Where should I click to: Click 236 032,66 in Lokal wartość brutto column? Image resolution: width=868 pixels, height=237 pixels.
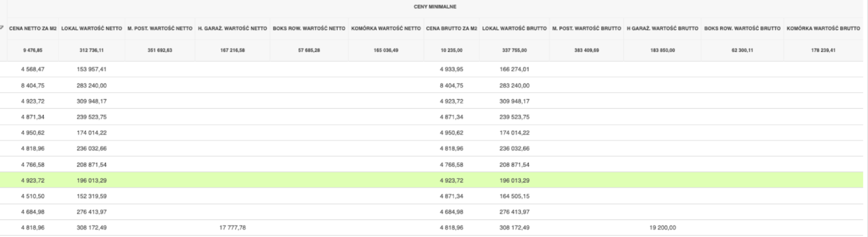(x=514, y=149)
